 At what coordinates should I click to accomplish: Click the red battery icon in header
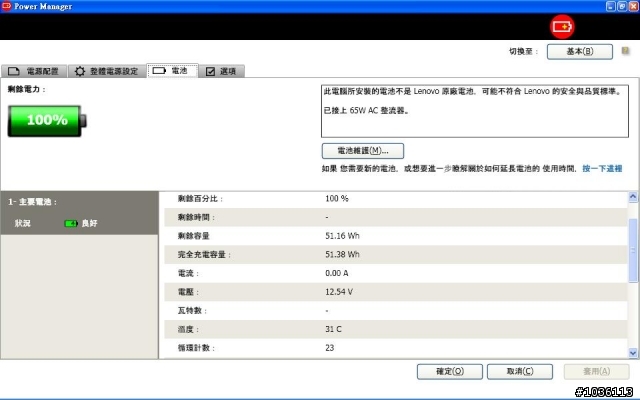click(562, 27)
